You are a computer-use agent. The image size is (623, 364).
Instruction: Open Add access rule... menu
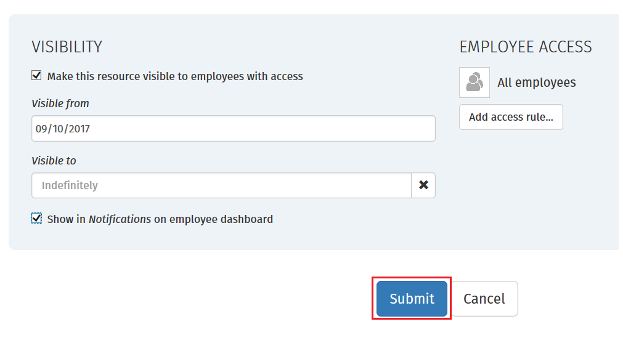tap(511, 117)
